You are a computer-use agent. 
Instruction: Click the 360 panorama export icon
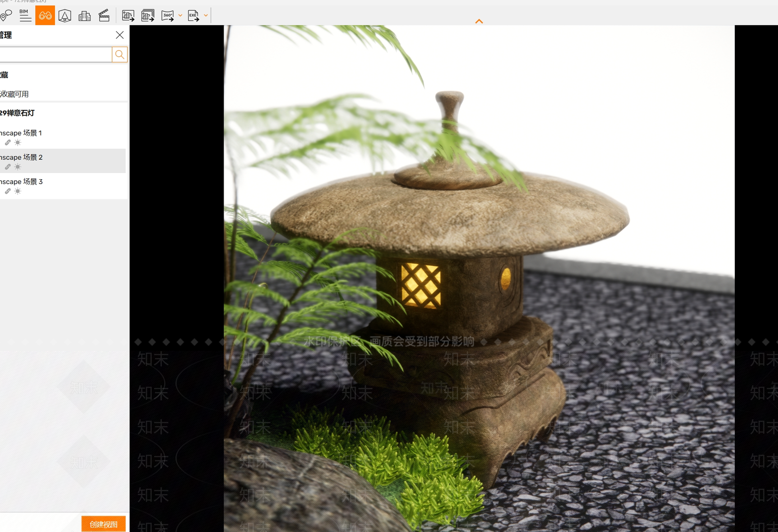click(x=167, y=16)
